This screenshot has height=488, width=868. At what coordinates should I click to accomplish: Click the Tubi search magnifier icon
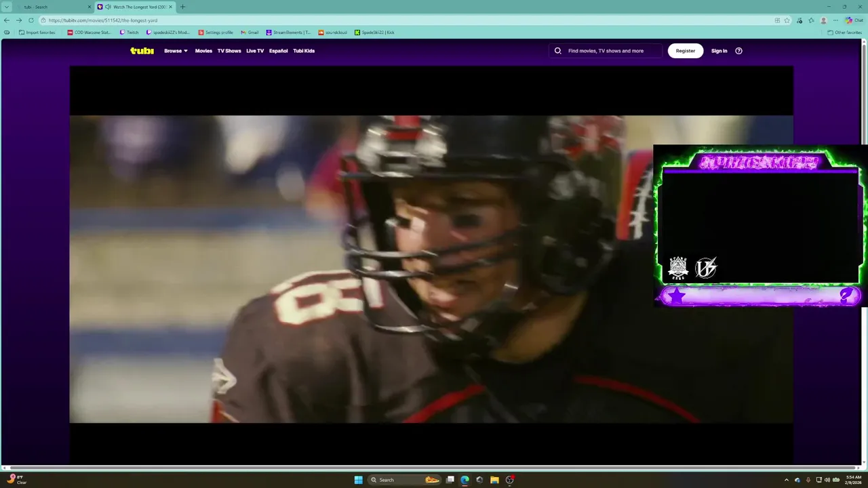[x=557, y=51]
